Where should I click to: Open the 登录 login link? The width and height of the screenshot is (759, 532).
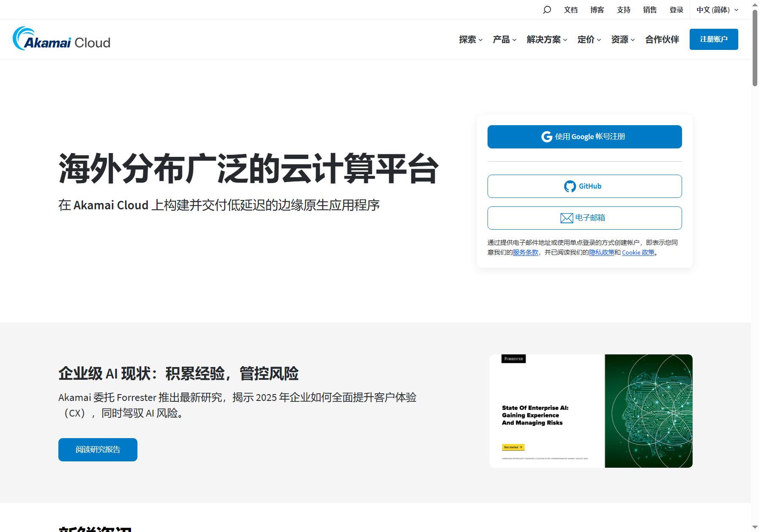point(676,10)
